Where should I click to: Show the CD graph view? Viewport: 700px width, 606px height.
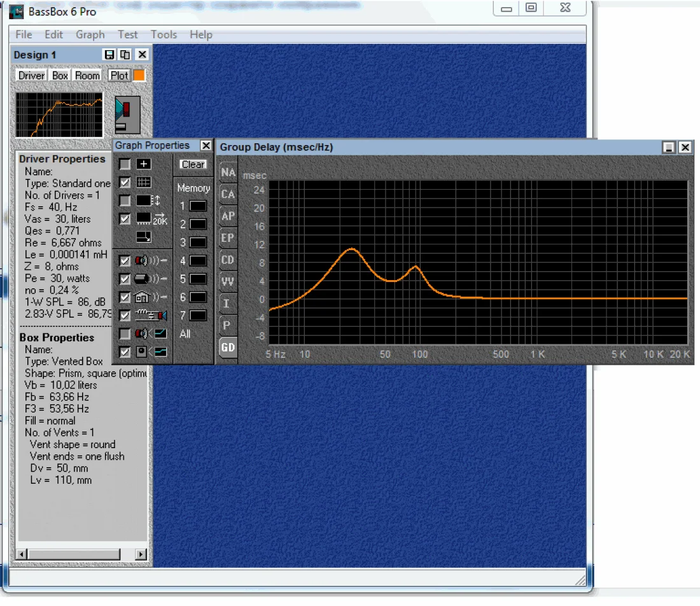point(228,260)
